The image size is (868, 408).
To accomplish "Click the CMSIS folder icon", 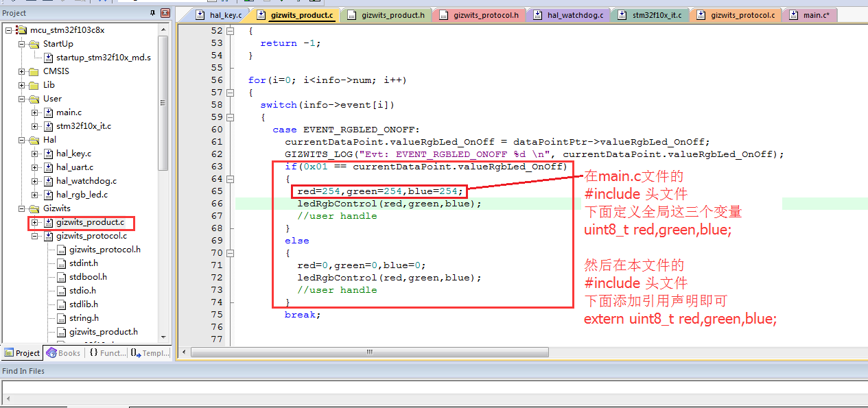I will coord(34,71).
